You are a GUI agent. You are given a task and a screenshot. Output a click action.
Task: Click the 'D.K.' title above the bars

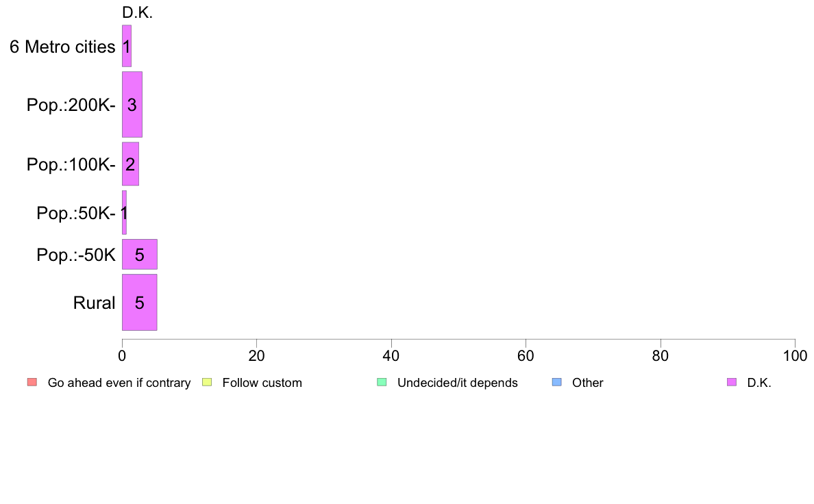coord(137,13)
